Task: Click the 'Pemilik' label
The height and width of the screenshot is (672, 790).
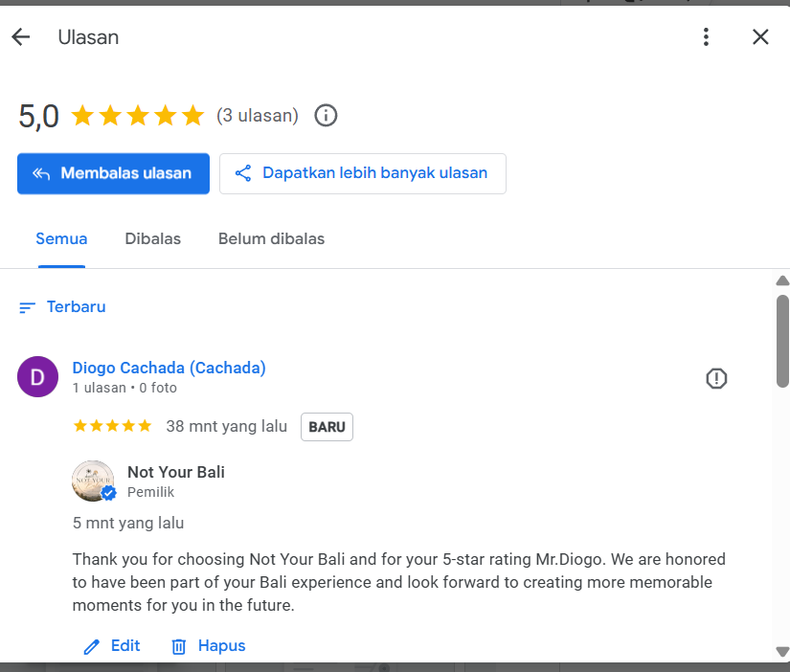Action: point(150,492)
